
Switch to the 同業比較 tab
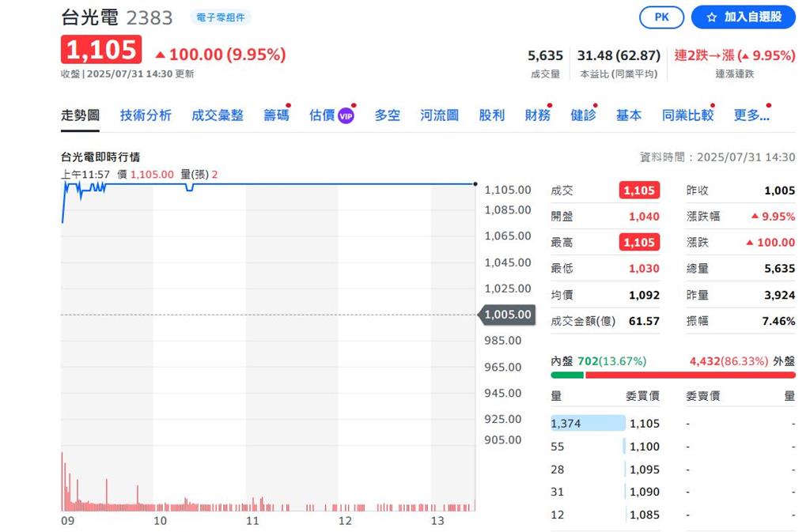tap(687, 115)
